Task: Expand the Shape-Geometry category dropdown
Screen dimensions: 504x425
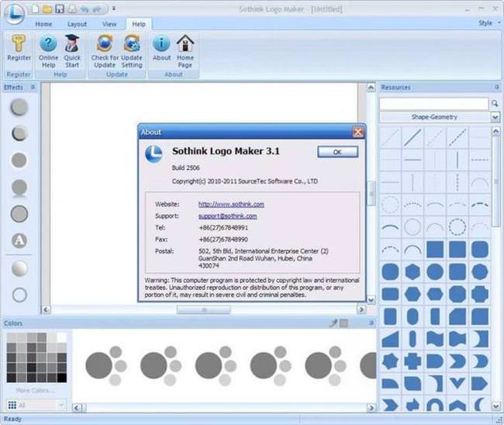Action: coord(495,117)
